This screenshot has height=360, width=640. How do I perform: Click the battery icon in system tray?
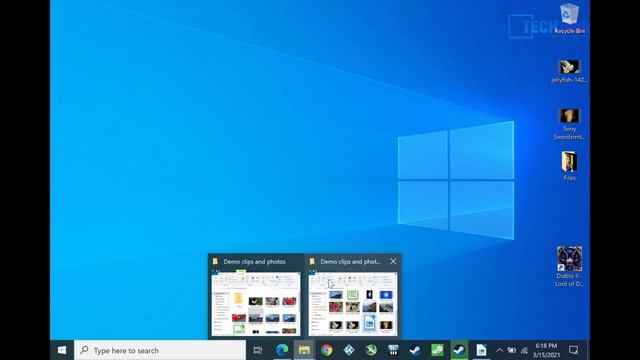[x=511, y=350]
